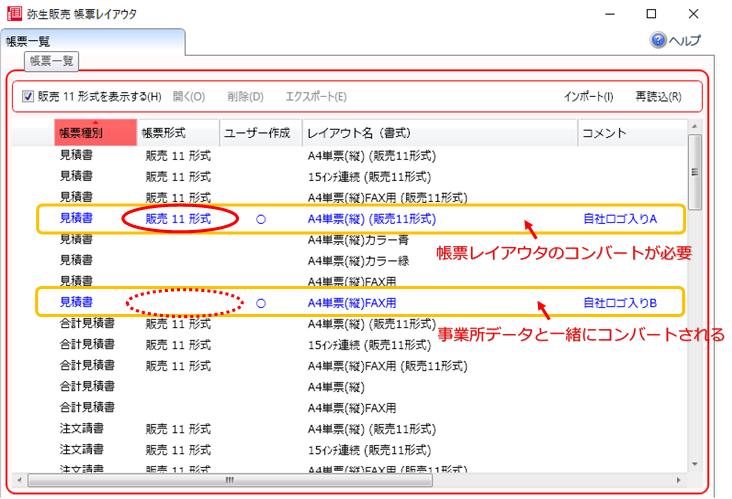732x499 pixels.
Task: Select 注文請書 row 15インチ連続 (販売11形式)
Action: (349, 450)
